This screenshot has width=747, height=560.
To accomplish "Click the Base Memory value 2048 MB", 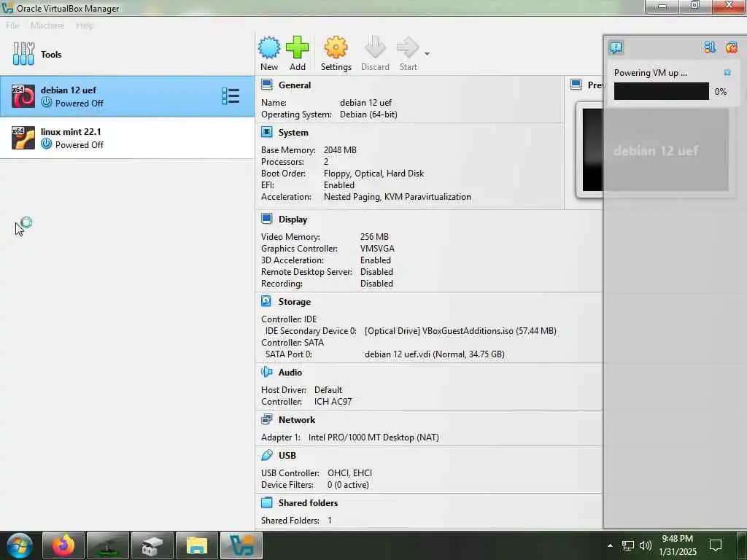I will [x=340, y=150].
